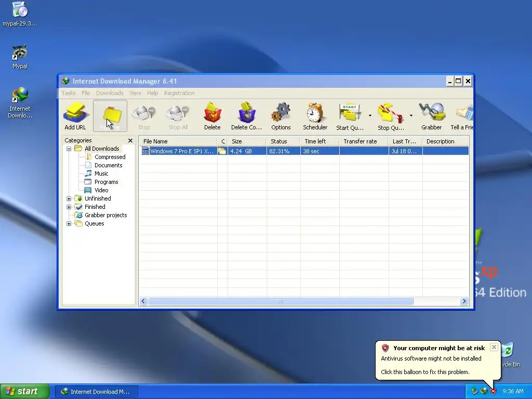Click the horizontal scrollbar left arrow

[143, 301]
